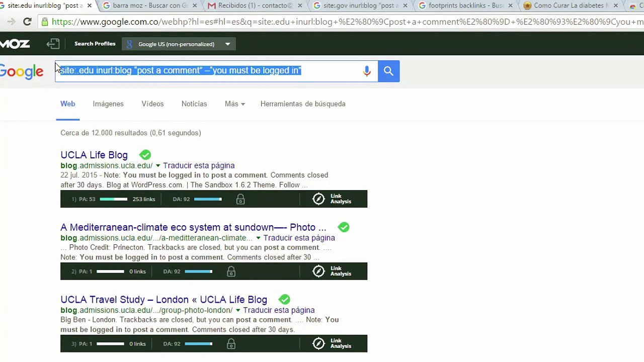Viewport: 644px width, 362px height.
Task: Click the lock icon in result 1 Moz bar
Action: [x=240, y=200]
